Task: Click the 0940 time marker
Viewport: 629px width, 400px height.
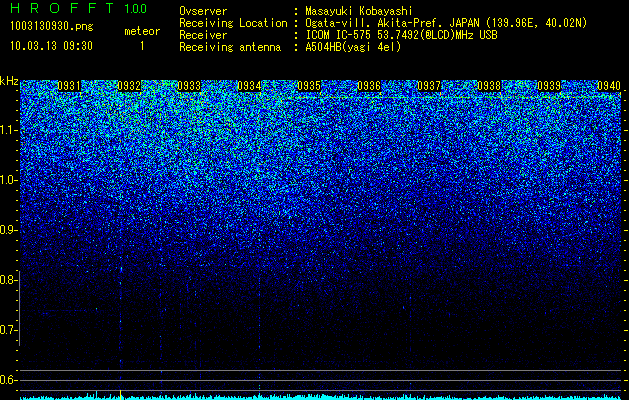Action: pos(609,86)
